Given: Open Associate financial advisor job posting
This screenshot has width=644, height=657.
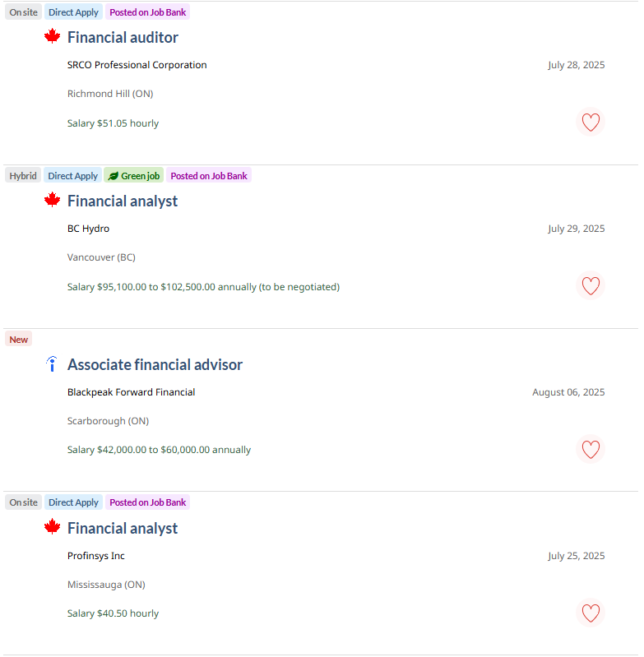Looking at the screenshot, I should coord(155,364).
